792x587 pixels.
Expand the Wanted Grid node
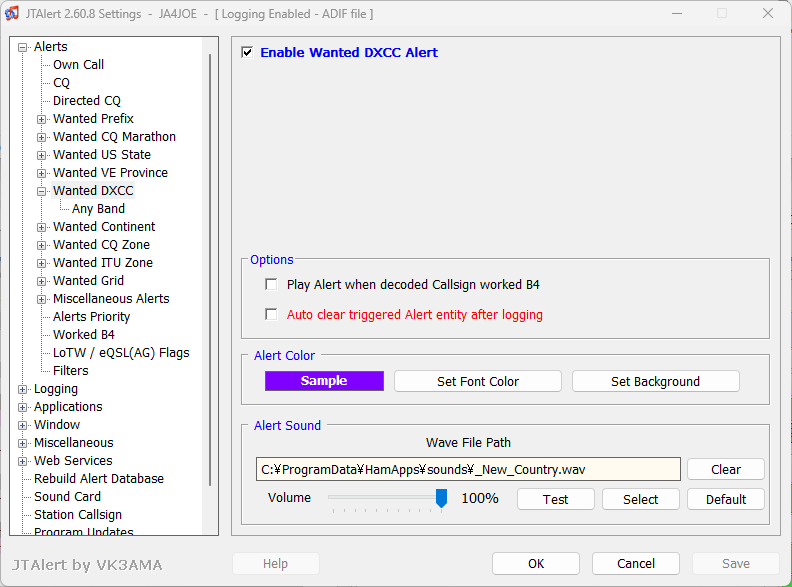(41, 281)
